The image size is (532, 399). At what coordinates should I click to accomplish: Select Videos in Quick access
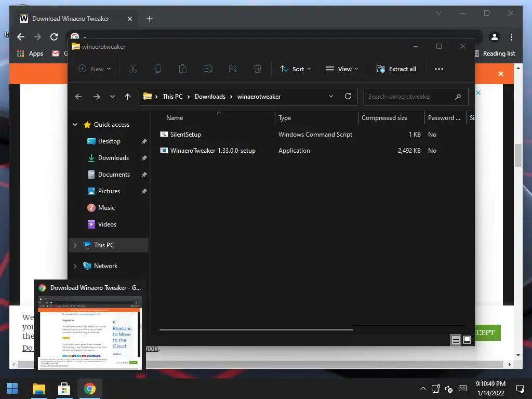tap(107, 224)
